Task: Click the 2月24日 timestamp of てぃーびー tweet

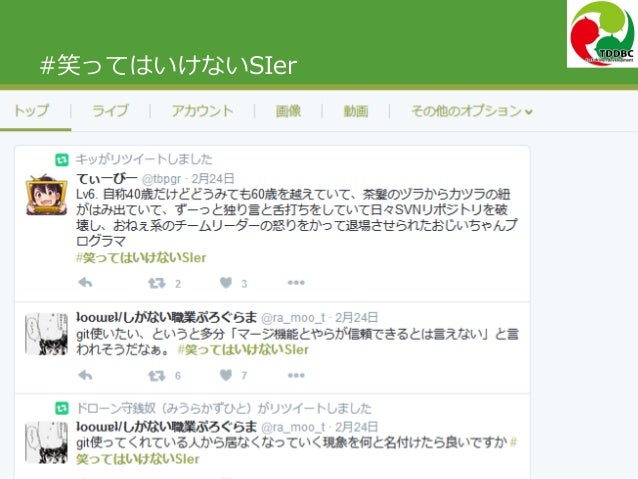Action: point(213,178)
